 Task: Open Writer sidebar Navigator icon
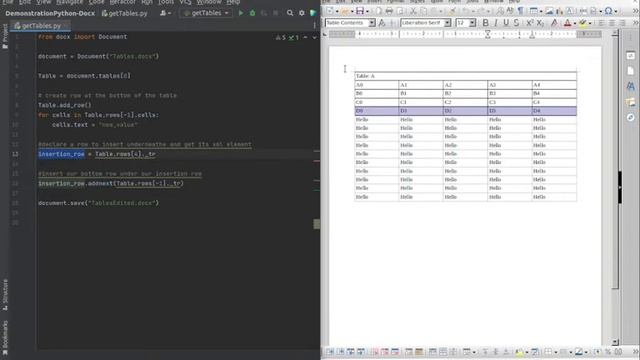(631, 117)
